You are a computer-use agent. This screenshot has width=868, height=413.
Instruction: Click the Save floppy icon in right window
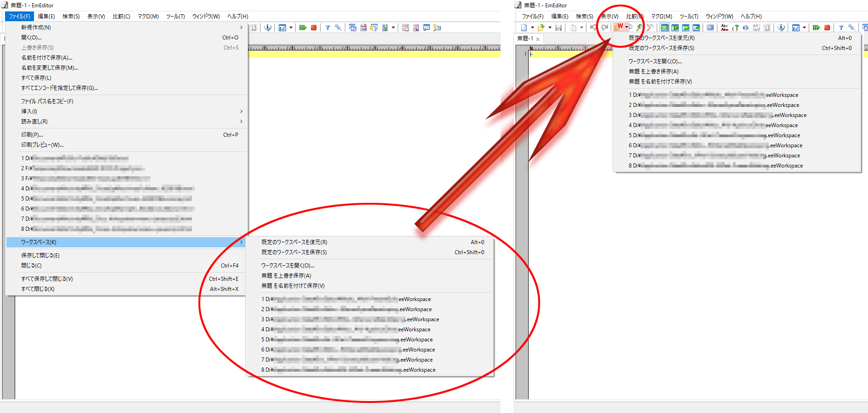point(558,28)
